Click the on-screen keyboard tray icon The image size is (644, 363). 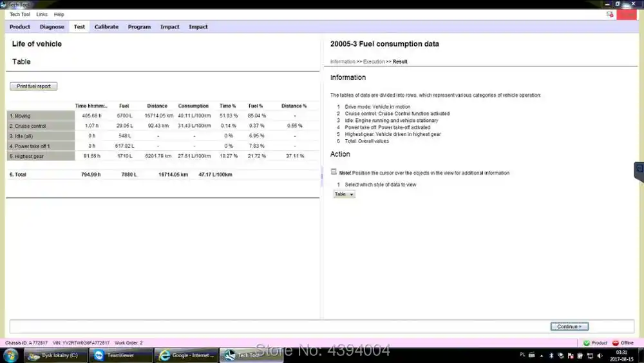(532, 355)
